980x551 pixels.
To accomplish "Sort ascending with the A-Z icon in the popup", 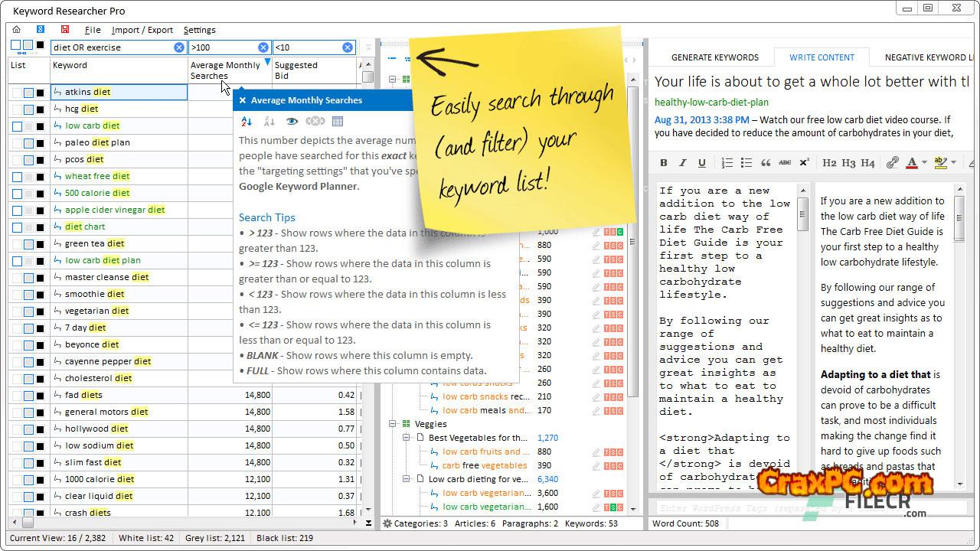I will pos(247,122).
